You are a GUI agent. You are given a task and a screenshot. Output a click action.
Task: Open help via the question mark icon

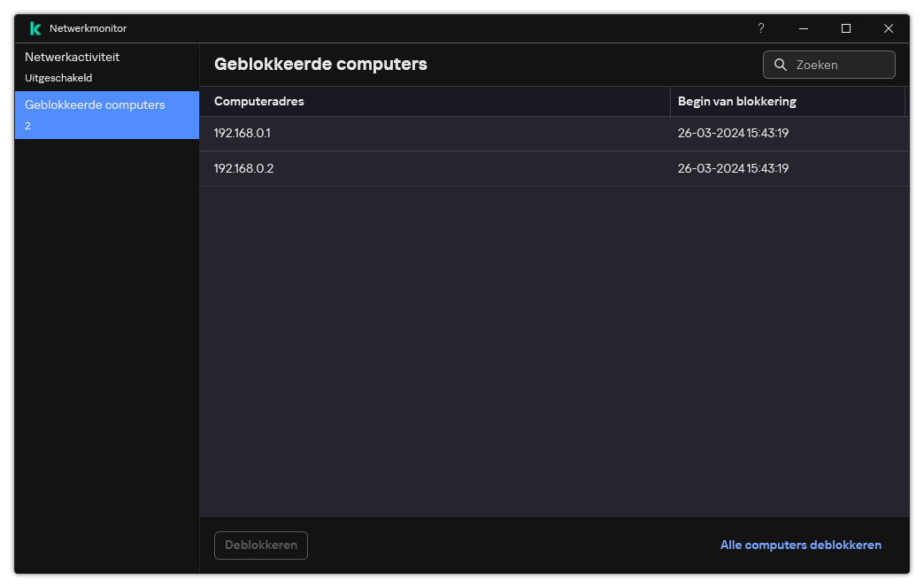[x=760, y=28]
